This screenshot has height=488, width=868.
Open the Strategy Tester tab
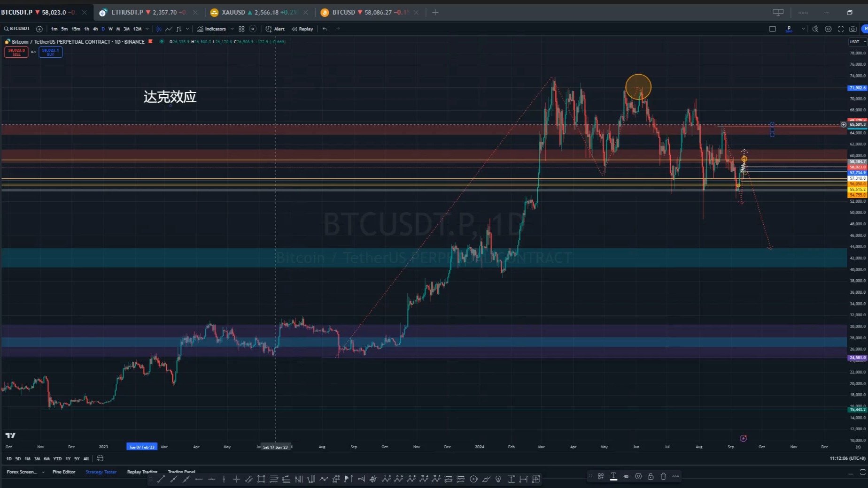click(x=101, y=472)
